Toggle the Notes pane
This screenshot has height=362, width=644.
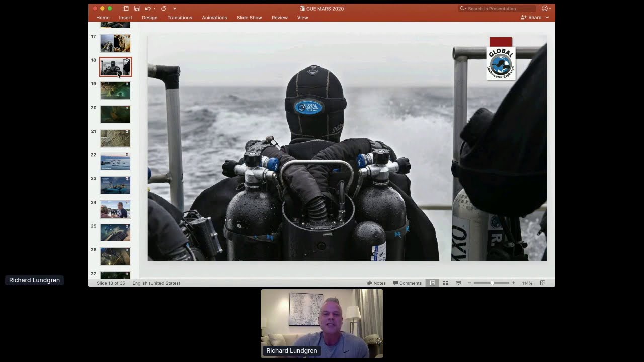click(x=376, y=283)
